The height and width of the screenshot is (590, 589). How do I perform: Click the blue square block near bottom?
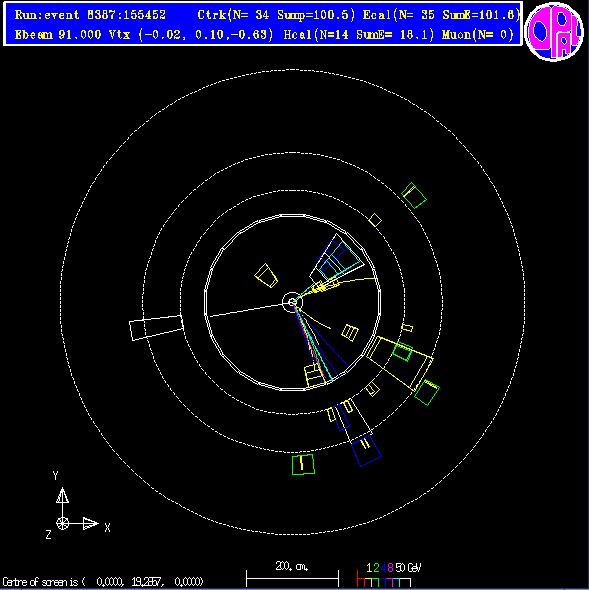366,451
